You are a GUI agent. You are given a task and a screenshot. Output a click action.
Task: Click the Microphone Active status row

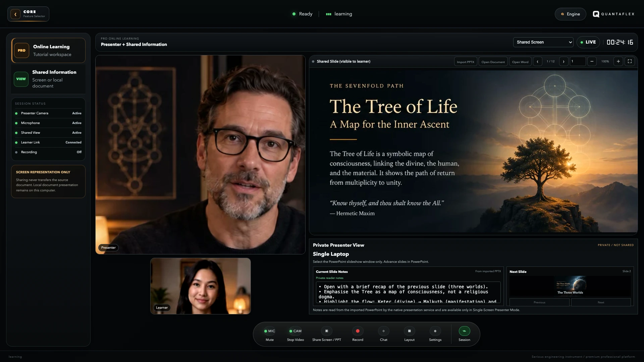(x=48, y=123)
